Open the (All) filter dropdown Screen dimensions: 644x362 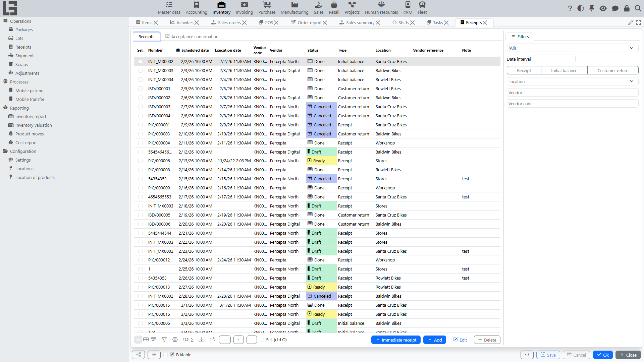[573, 48]
